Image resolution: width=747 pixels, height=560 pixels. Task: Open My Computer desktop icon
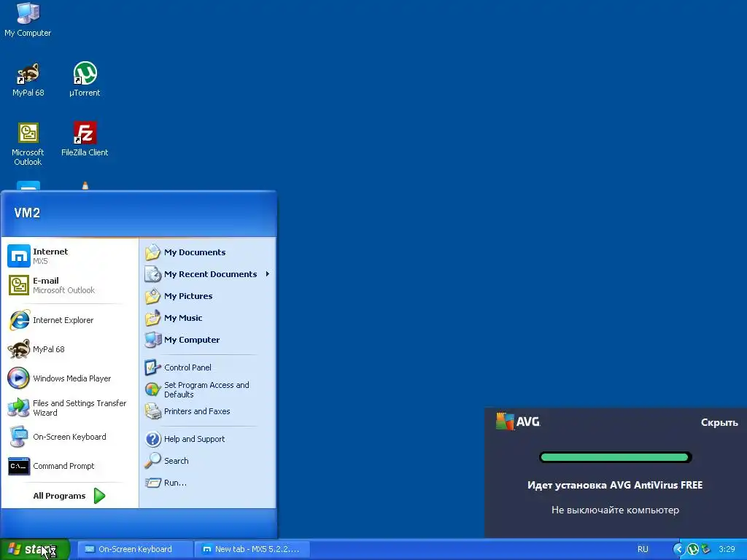[x=28, y=20]
